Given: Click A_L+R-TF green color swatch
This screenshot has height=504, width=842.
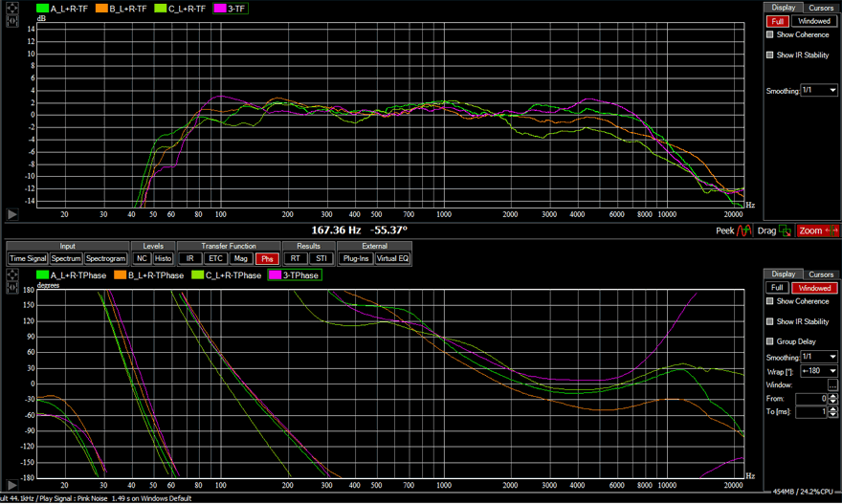Looking at the screenshot, I should (42, 9).
